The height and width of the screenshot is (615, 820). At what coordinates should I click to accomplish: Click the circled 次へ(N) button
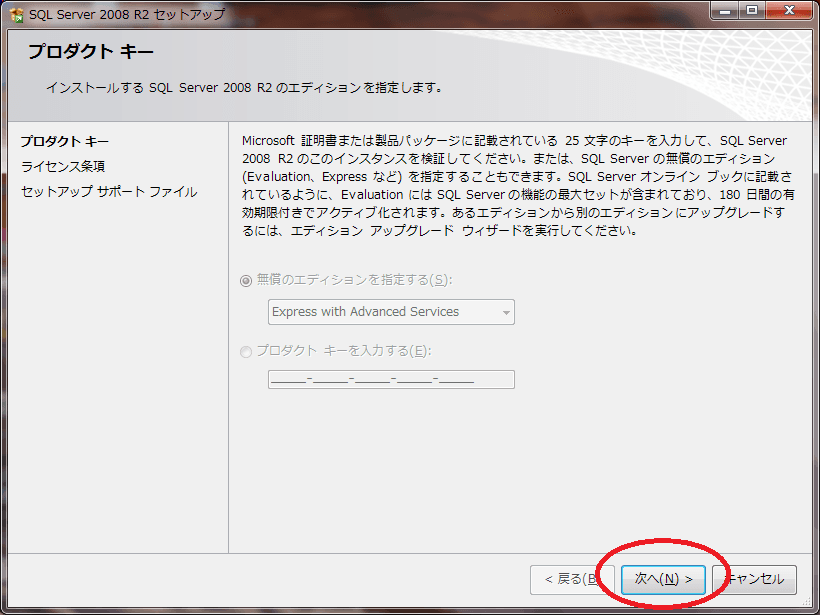click(661, 580)
